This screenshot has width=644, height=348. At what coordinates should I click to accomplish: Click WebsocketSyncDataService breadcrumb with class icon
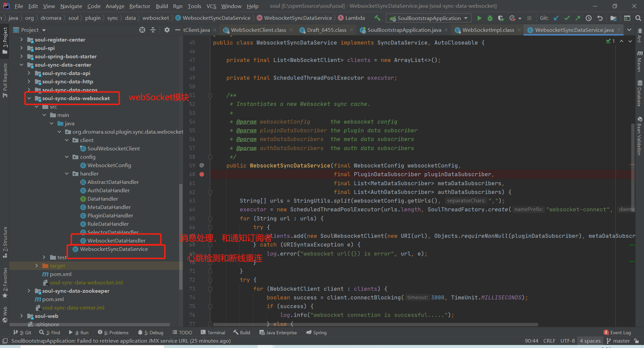tap(213, 18)
